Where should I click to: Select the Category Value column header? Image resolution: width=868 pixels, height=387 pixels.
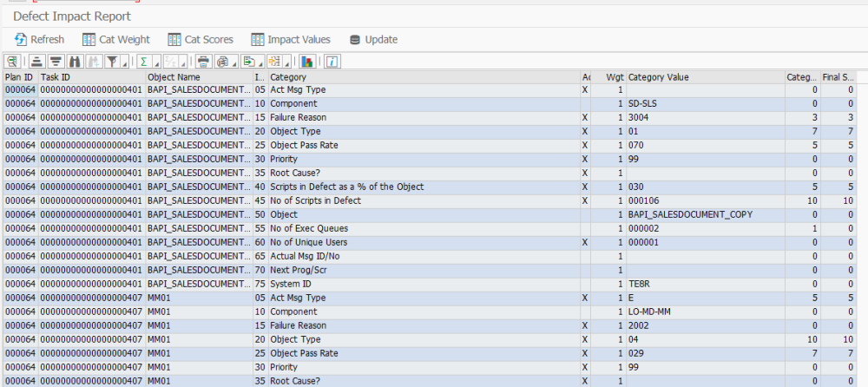706,77
